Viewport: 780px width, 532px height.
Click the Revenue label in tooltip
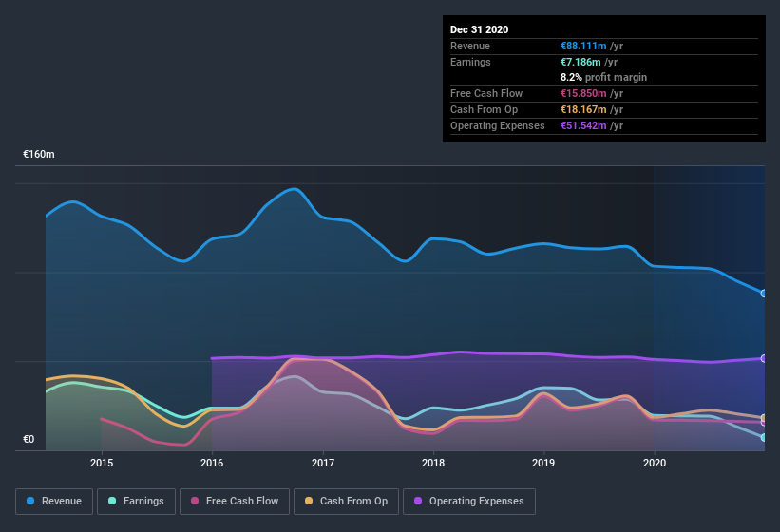pyautogui.click(x=470, y=46)
